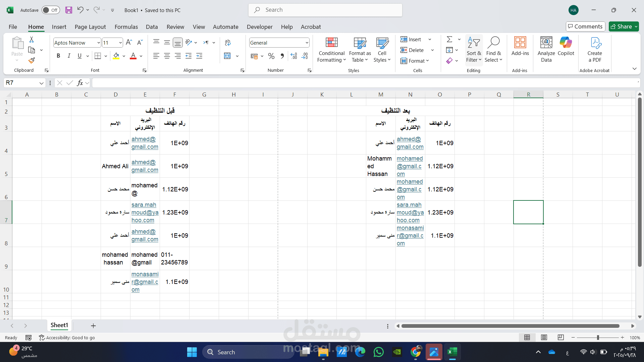
Task: Open the Developer ribbon tab
Action: point(260,27)
